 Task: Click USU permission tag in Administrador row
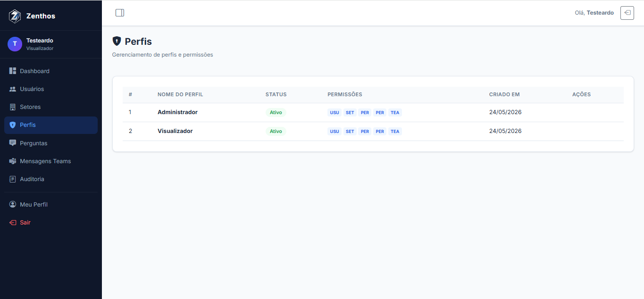click(335, 113)
